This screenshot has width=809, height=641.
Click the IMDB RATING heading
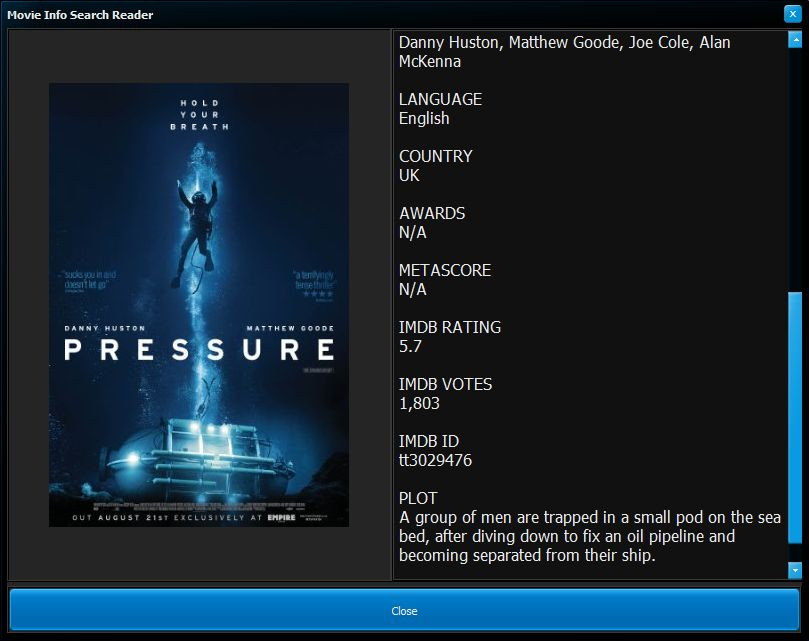point(449,327)
